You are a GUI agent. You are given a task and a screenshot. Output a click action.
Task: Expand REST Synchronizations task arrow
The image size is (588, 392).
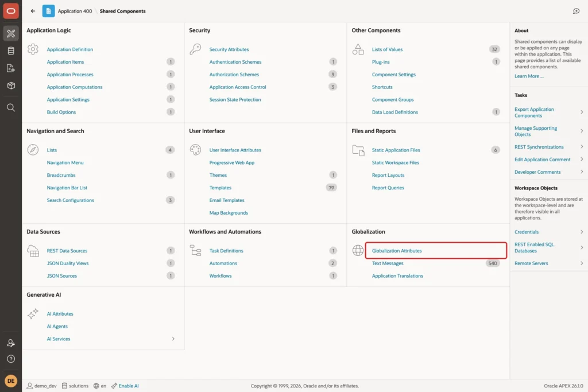[x=582, y=146]
